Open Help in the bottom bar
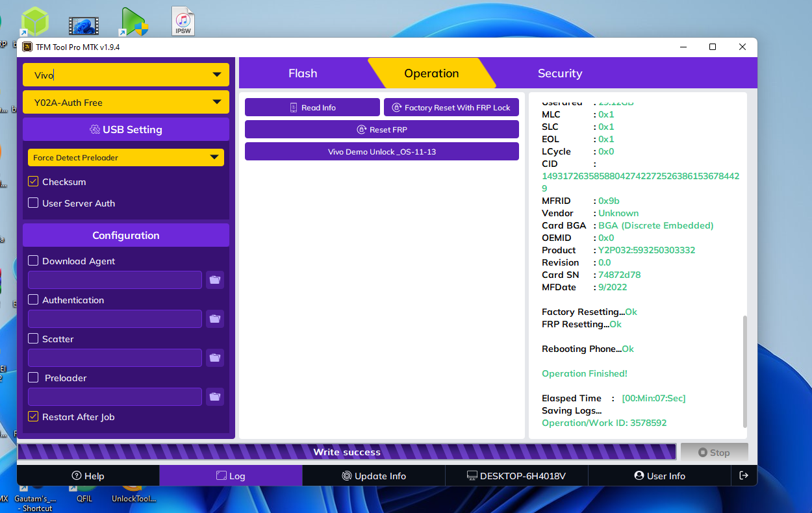This screenshot has width=812, height=513. [88, 476]
